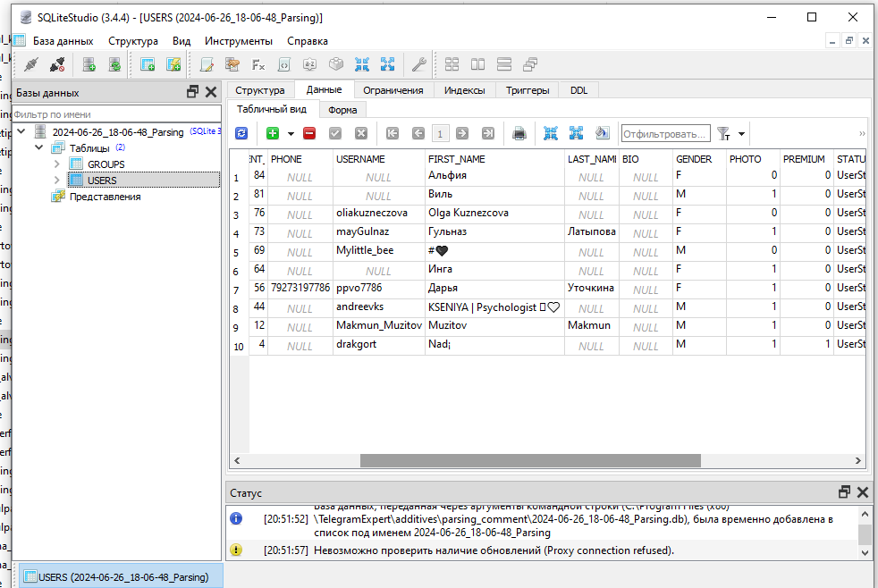Collapse the Таблицы tree node

[39, 148]
